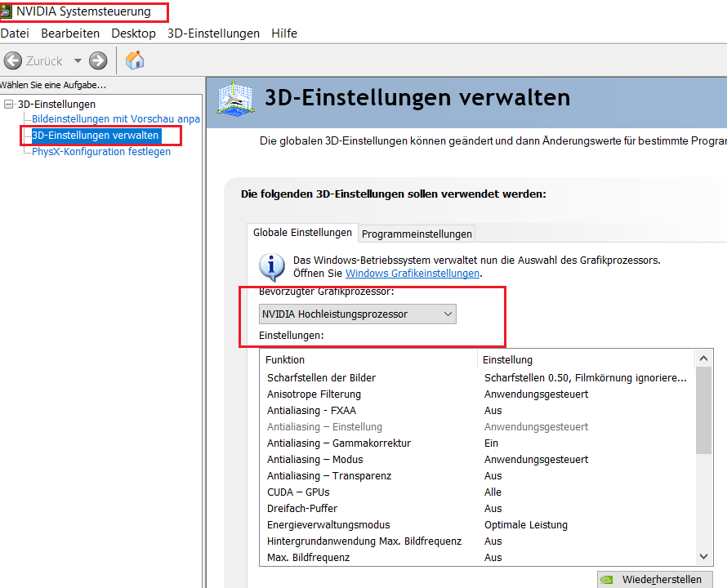Click the Ein value for Gammakorrektur
Image resolution: width=727 pixels, height=588 pixels.
click(491, 443)
